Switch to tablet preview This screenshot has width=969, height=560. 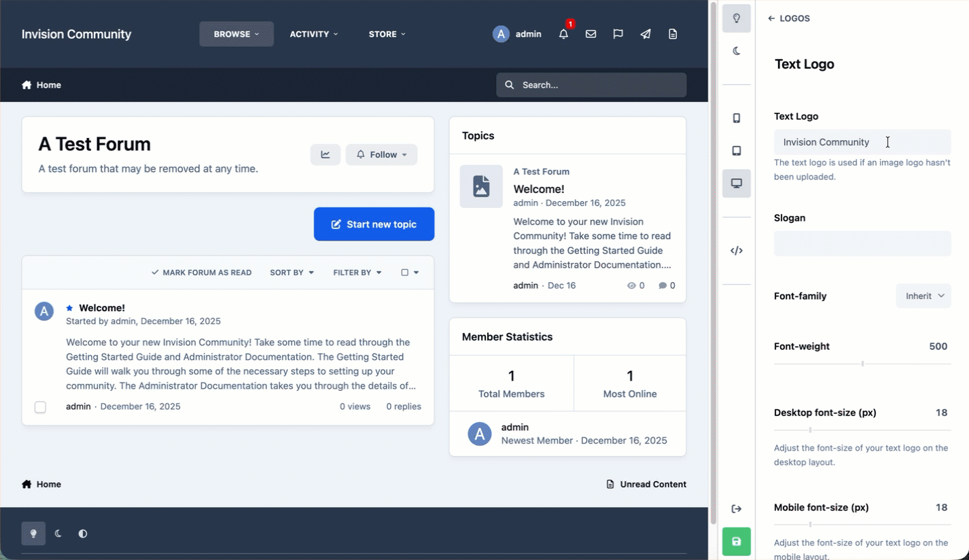pyautogui.click(x=737, y=151)
